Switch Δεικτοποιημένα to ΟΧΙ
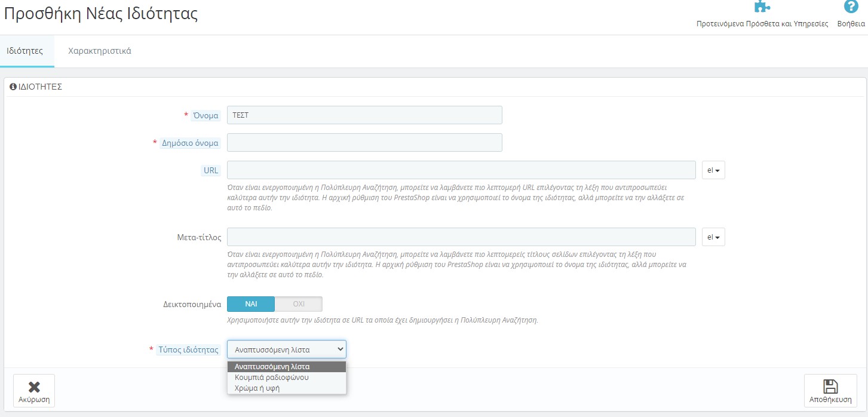The height and width of the screenshot is (417, 868). pyautogui.click(x=299, y=303)
